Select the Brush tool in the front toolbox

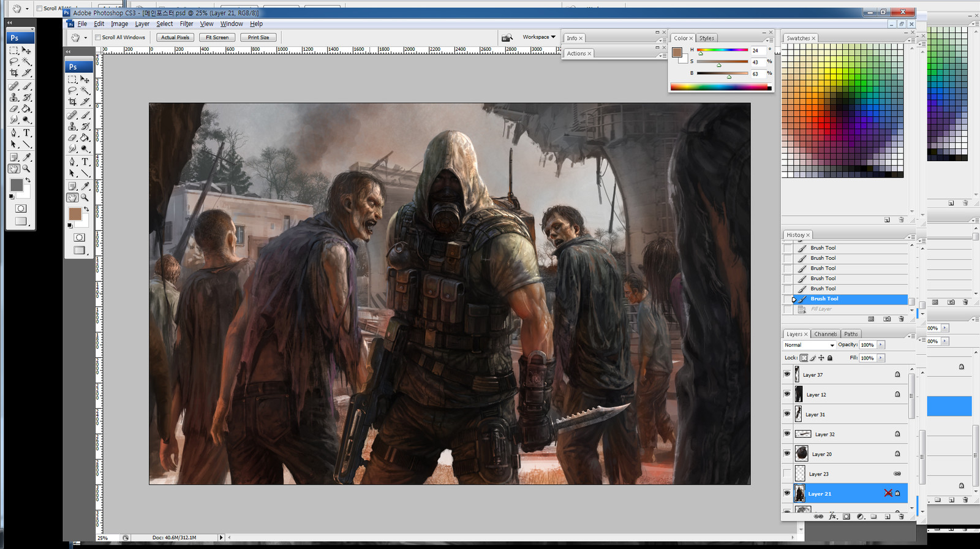(85, 115)
